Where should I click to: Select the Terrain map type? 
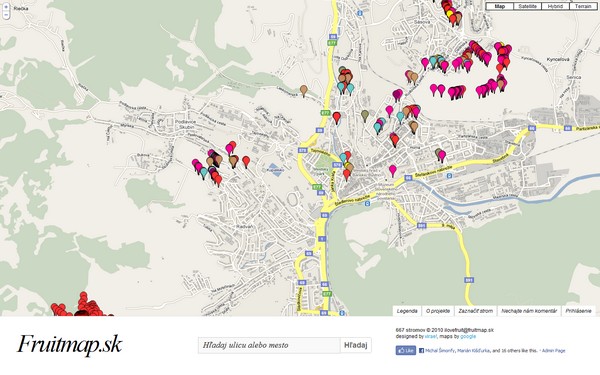(583, 6)
